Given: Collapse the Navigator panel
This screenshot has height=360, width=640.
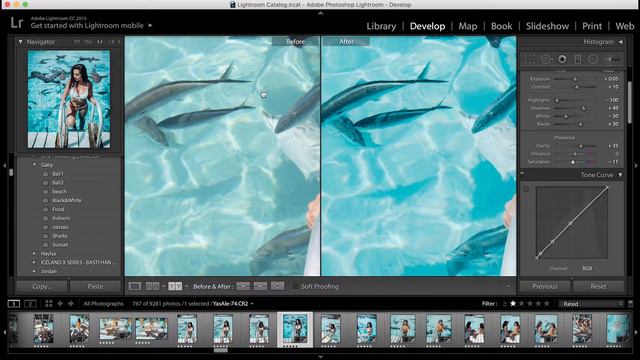Looking at the screenshot, I should pos(20,42).
